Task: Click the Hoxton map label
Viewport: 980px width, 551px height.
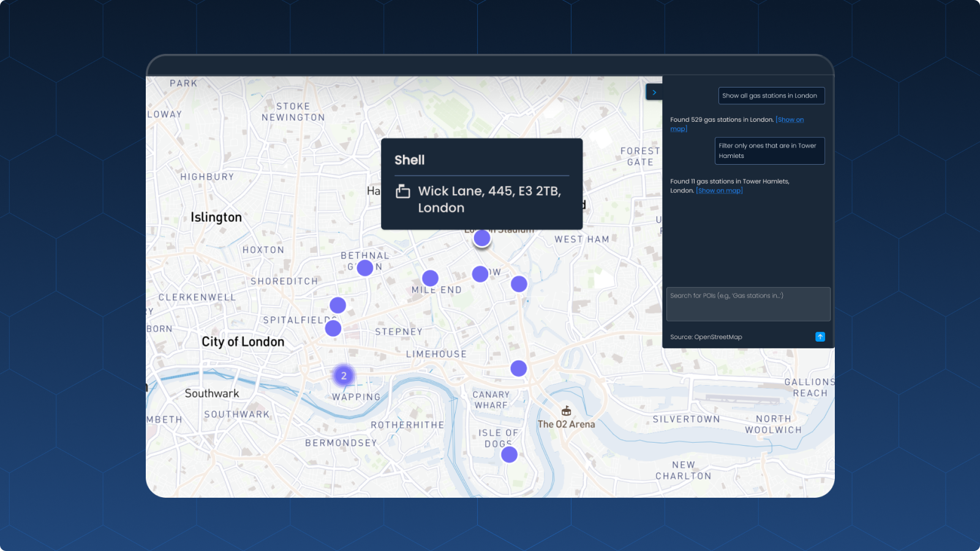Action: [263, 250]
